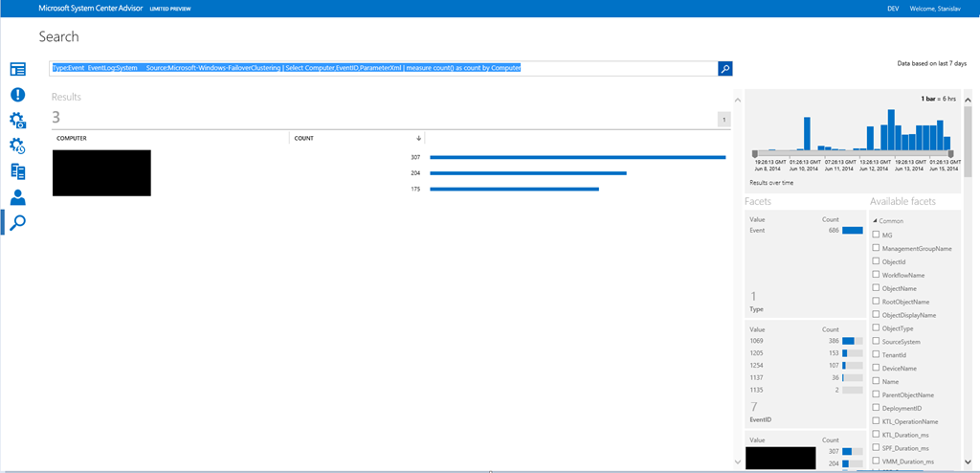This screenshot has width=980, height=473.
Task: Click the configuration snapshot gear icon
Action: pyautogui.click(x=17, y=120)
